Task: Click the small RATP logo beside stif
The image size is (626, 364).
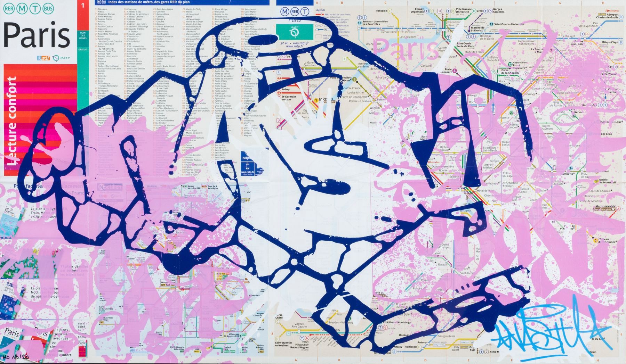Action: (62, 58)
